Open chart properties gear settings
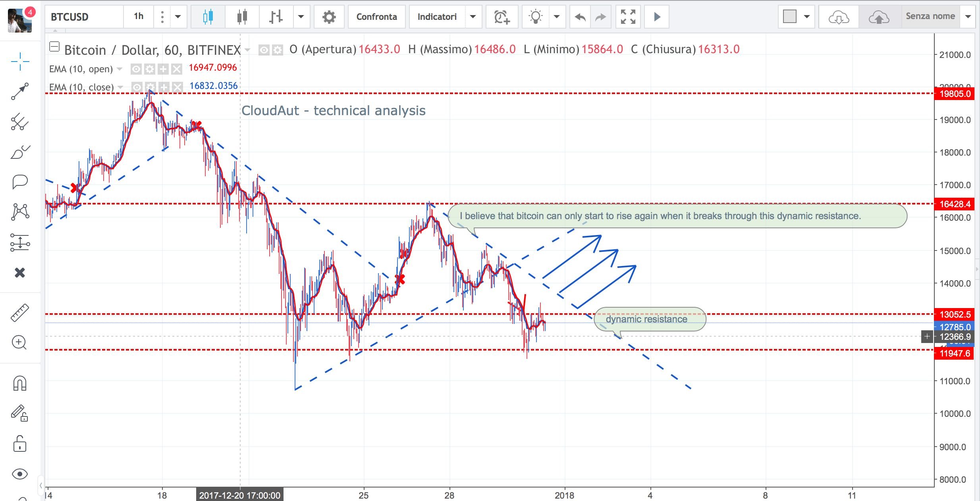 [329, 17]
